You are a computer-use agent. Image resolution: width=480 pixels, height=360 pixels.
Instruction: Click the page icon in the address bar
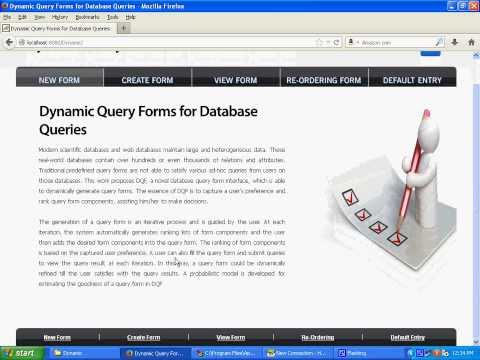point(22,42)
